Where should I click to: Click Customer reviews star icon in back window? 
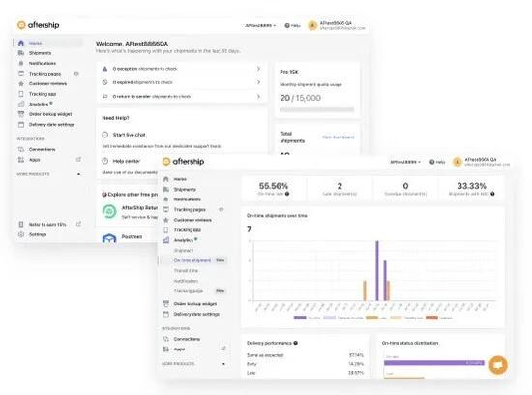point(21,83)
